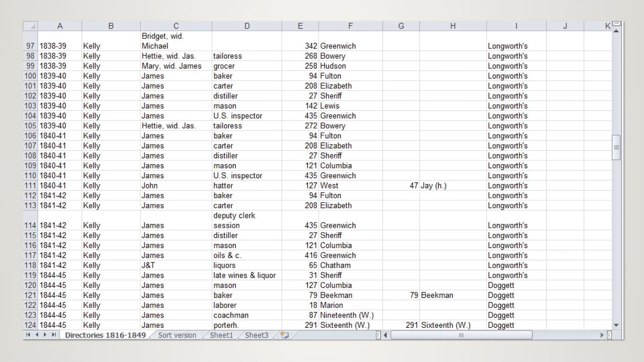The height and width of the screenshot is (362, 644).
Task: Click the Select All corner button
Action: 30,25
